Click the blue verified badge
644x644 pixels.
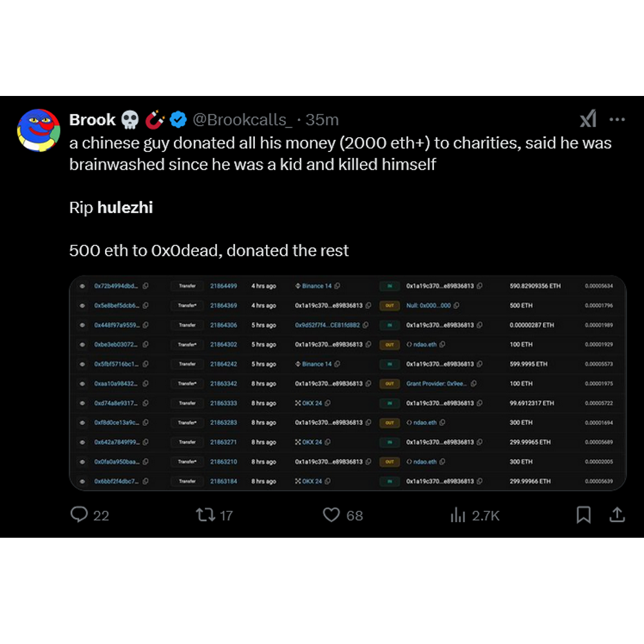[x=178, y=120]
